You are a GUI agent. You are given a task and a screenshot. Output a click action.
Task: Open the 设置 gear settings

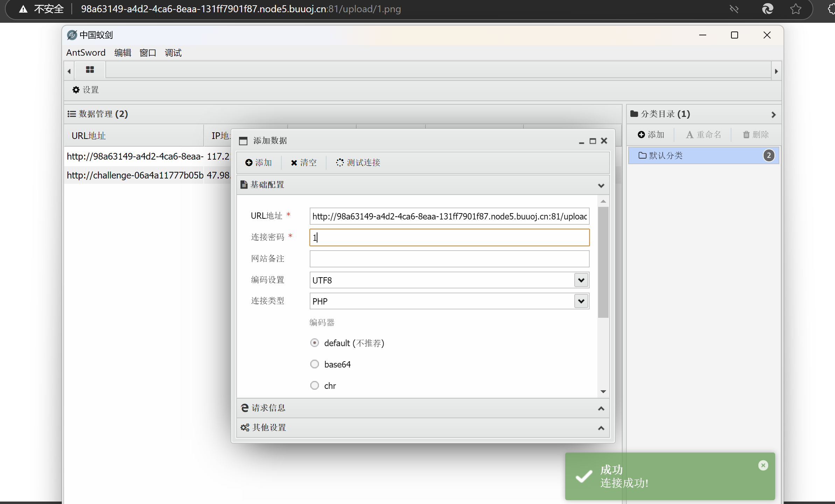(x=86, y=90)
